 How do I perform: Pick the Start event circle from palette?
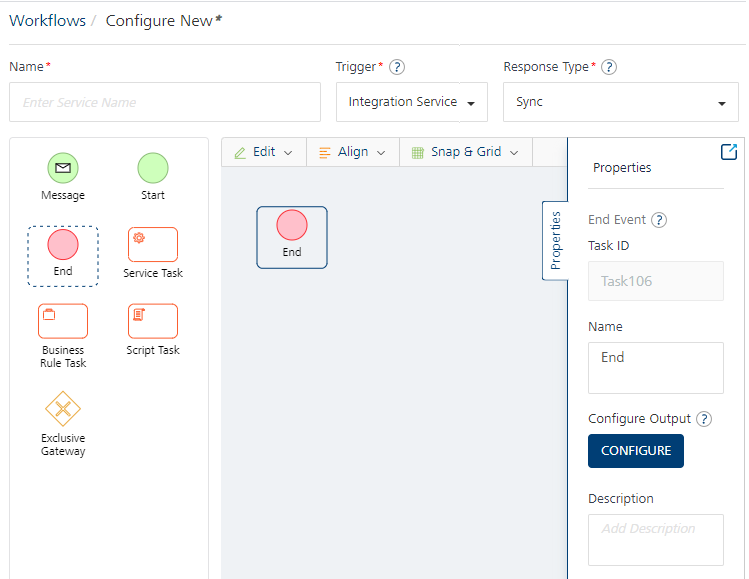(x=153, y=168)
